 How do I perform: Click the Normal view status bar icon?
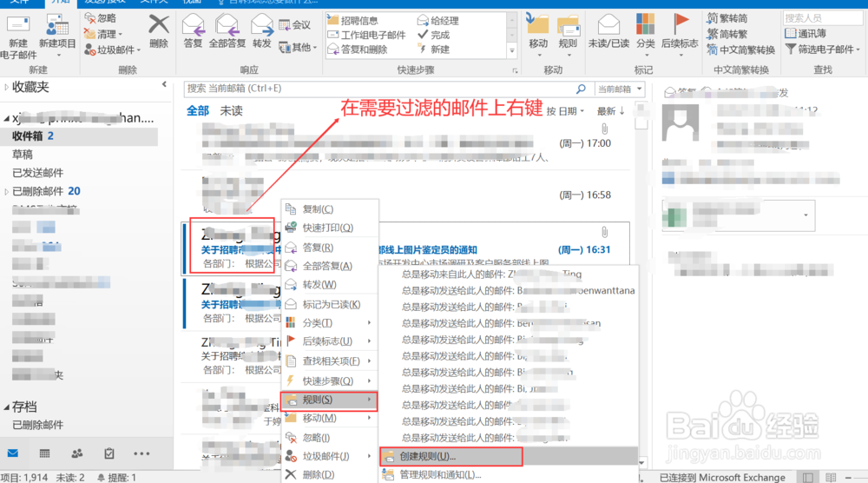pos(808,478)
